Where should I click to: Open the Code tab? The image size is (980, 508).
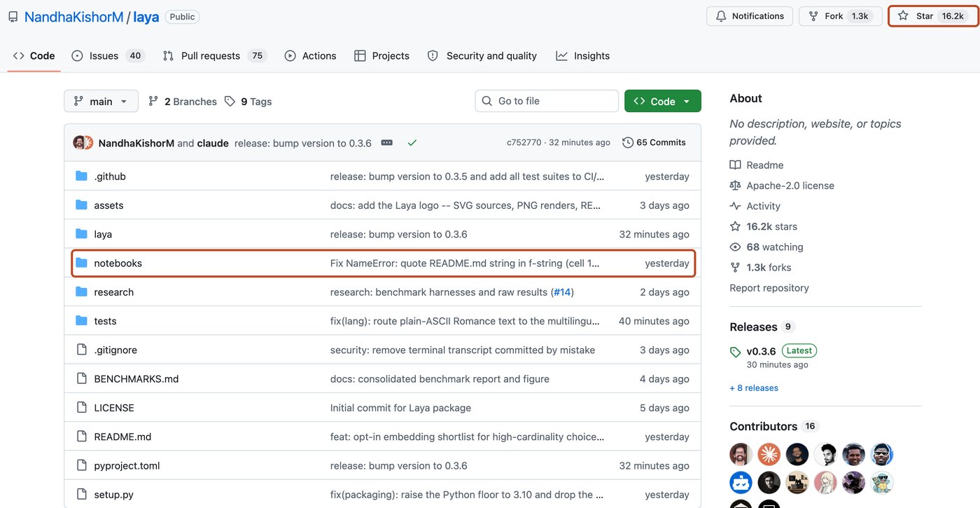[x=34, y=56]
